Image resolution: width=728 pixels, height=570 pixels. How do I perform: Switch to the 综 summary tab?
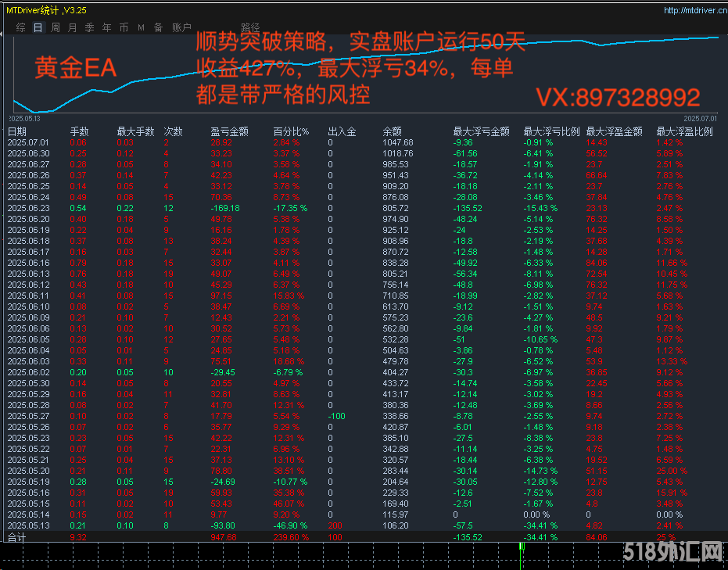20,28
